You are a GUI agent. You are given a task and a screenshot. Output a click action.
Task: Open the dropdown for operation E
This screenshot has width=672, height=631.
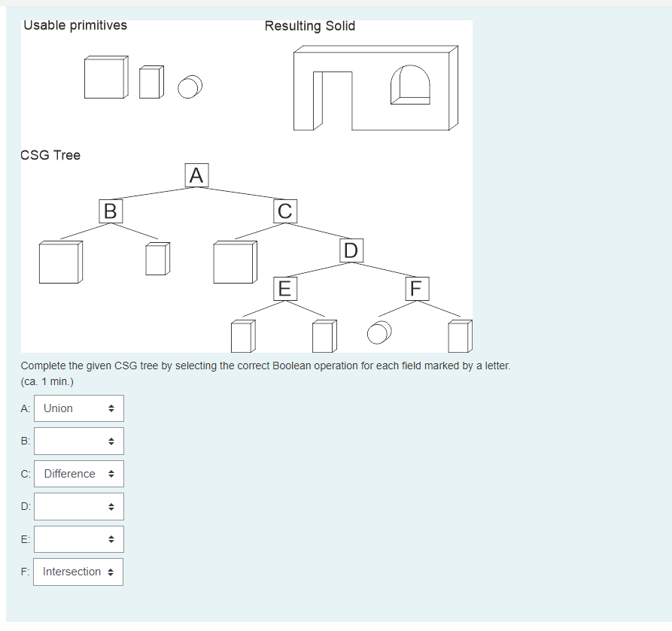point(78,539)
